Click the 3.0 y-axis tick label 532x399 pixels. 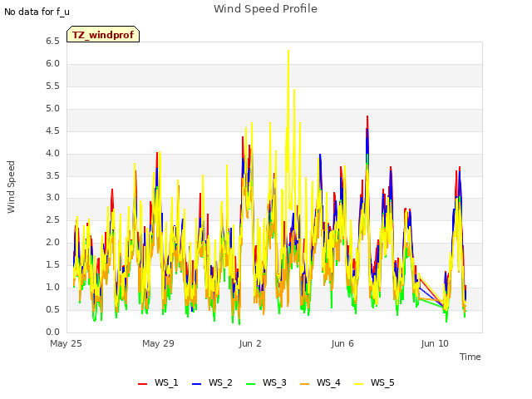(x=52, y=198)
